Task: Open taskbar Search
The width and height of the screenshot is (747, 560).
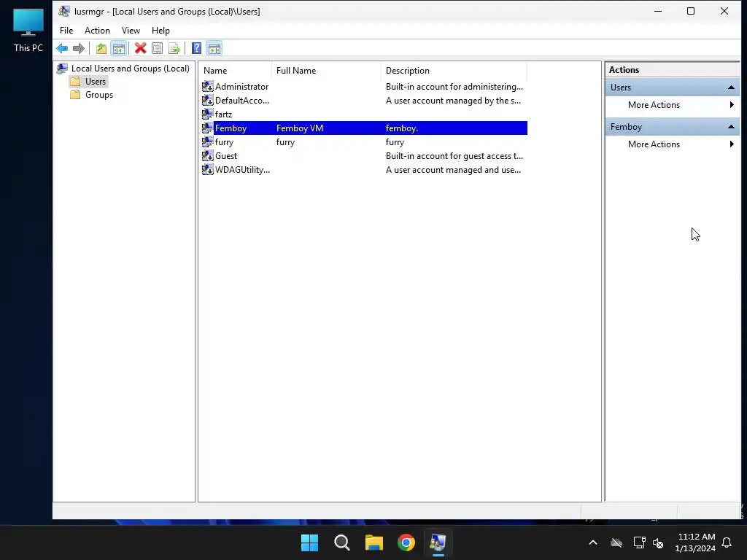Action: point(342,542)
